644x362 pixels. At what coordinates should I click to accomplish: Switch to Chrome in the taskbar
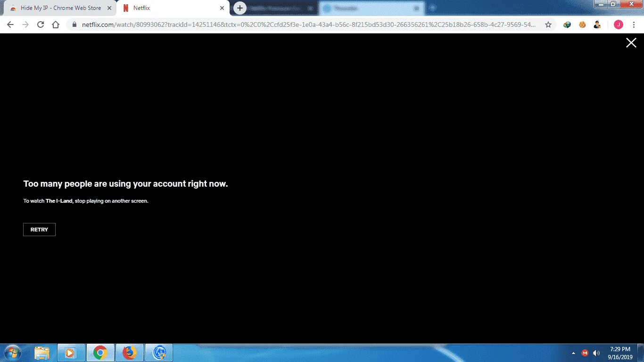click(x=100, y=353)
